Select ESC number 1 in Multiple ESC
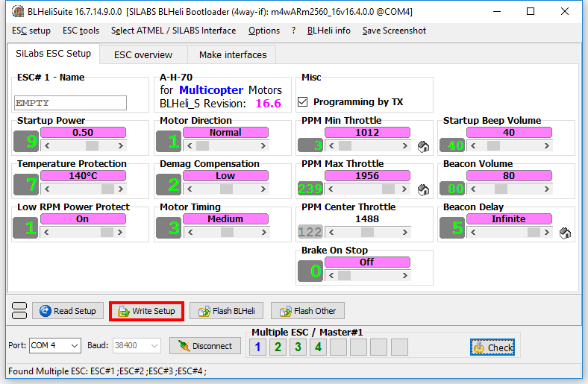The height and width of the screenshot is (384, 588). 257,347
